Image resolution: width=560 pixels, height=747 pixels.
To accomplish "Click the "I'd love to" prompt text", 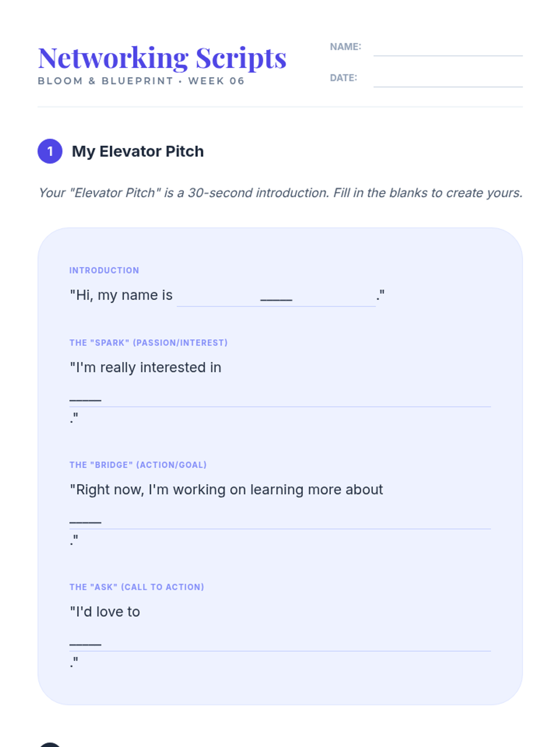I will 105,612.
